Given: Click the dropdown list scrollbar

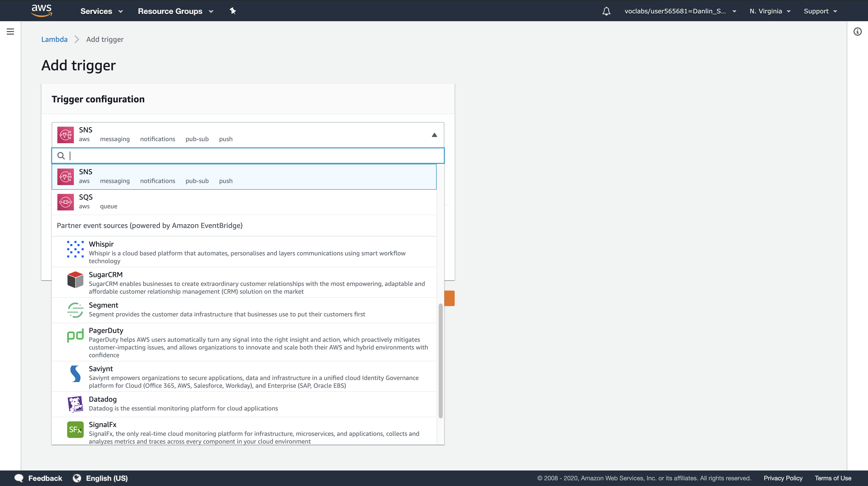Looking at the screenshot, I should click(x=440, y=361).
